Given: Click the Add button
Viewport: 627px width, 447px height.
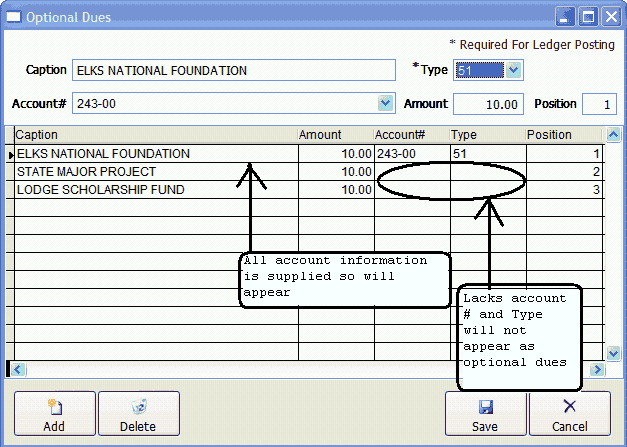Looking at the screenshot, I should point(54,413).
